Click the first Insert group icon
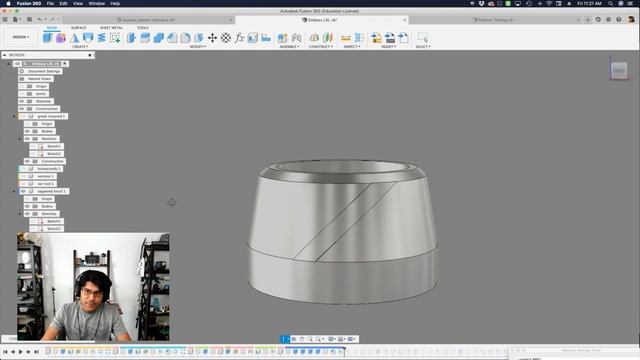640x360 pixels. [x=376, y=38]
